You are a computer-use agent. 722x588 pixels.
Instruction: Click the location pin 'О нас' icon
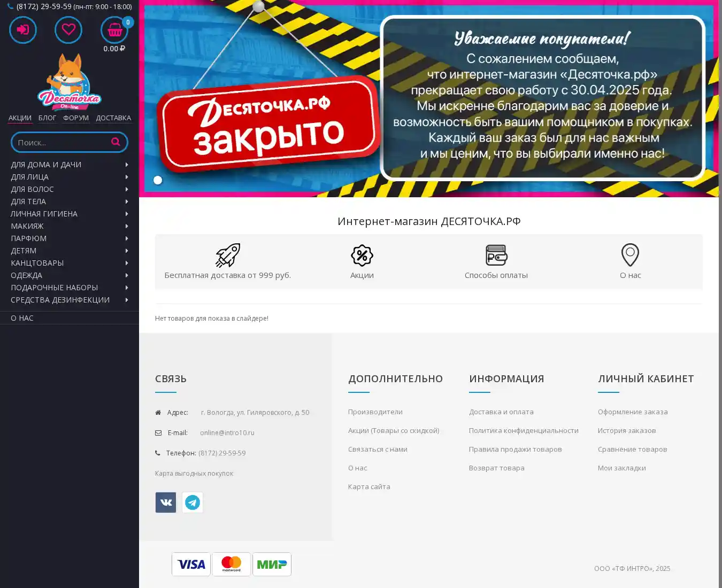click(630, 255)
